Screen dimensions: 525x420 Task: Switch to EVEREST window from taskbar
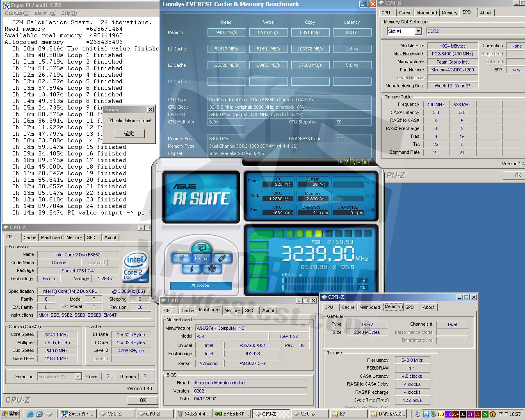[233, 414]
